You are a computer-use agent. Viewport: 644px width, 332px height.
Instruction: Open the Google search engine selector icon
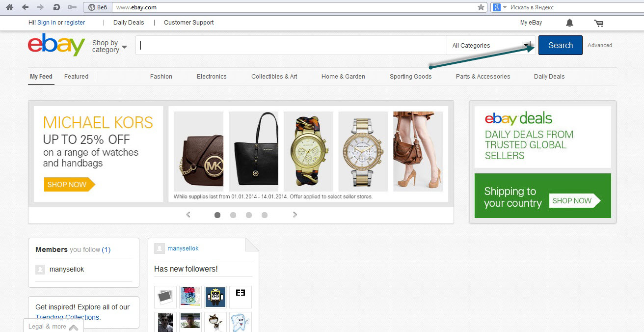(497, 7)
